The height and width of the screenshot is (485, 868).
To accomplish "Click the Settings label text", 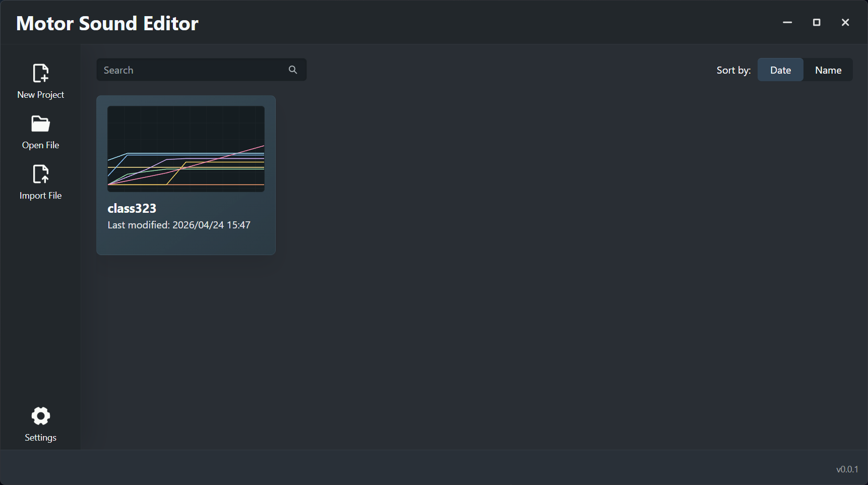I will tap(40, 438).
